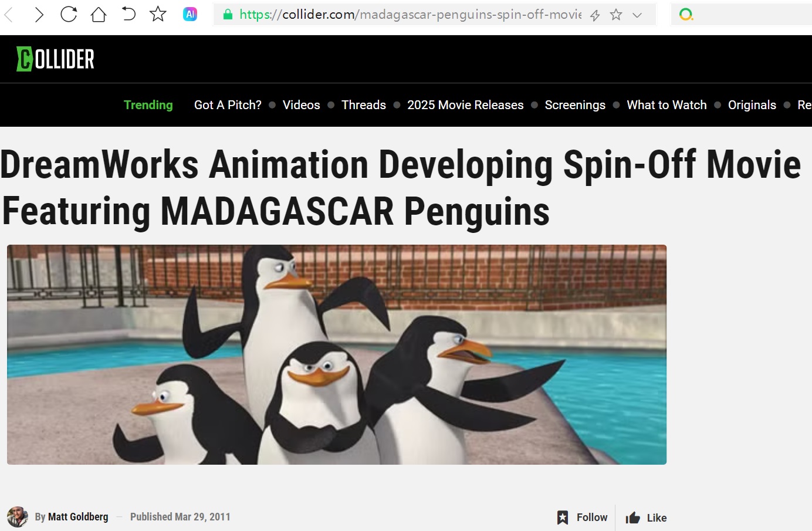Image resolution: width=812 pixels, height=531 pixels.
Task: Open the What to Watch section
Action: click(x=666, y=105)
